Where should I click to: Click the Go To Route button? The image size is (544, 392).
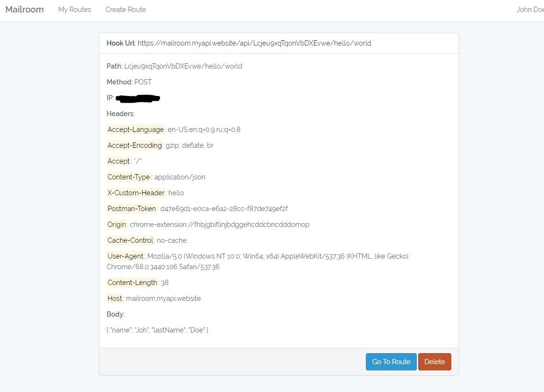(x=391, y=361)
